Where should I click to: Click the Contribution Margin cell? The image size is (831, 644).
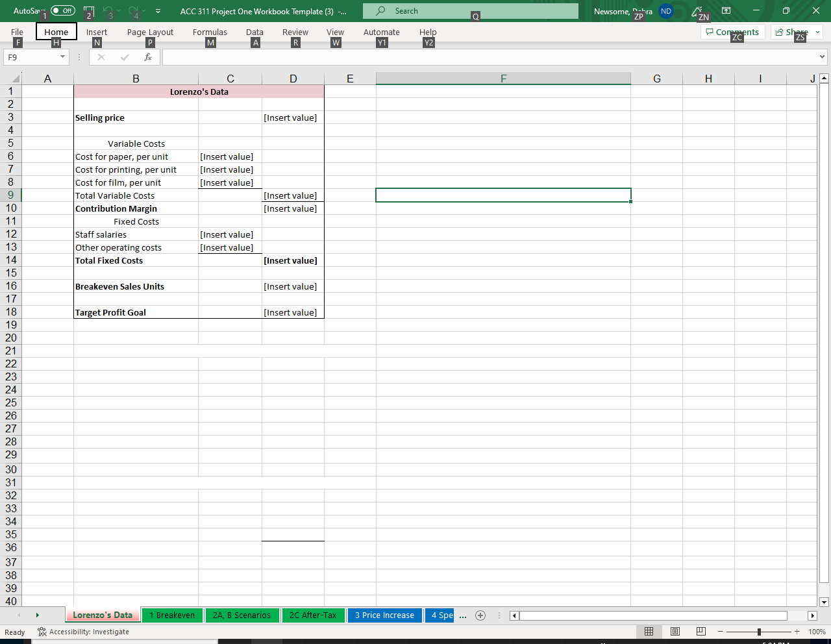point(136,208)
